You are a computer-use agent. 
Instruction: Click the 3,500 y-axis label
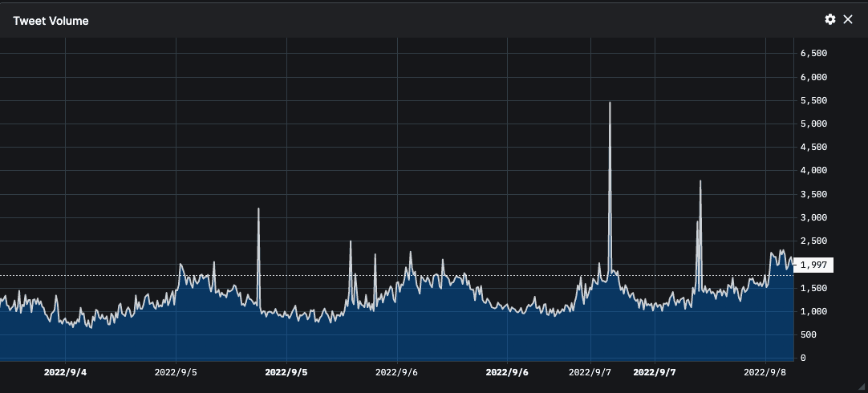[813, 194]
